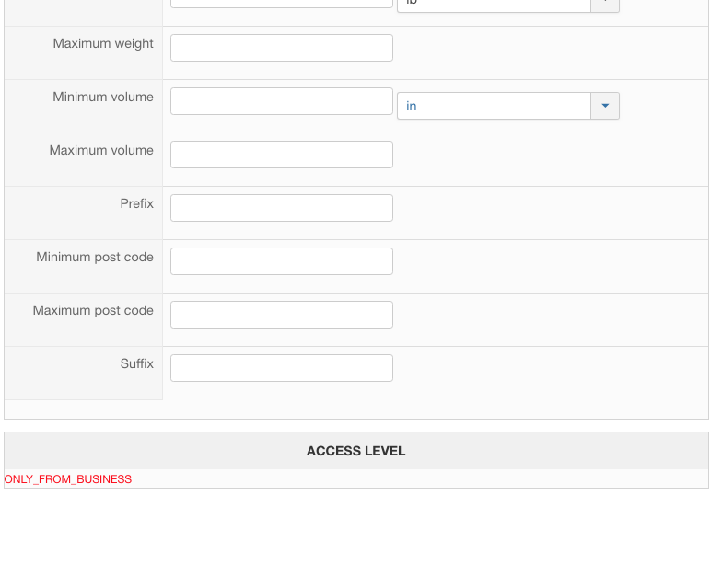Click the red ONLY_FROM_BUSINESS text

(68, 479)
